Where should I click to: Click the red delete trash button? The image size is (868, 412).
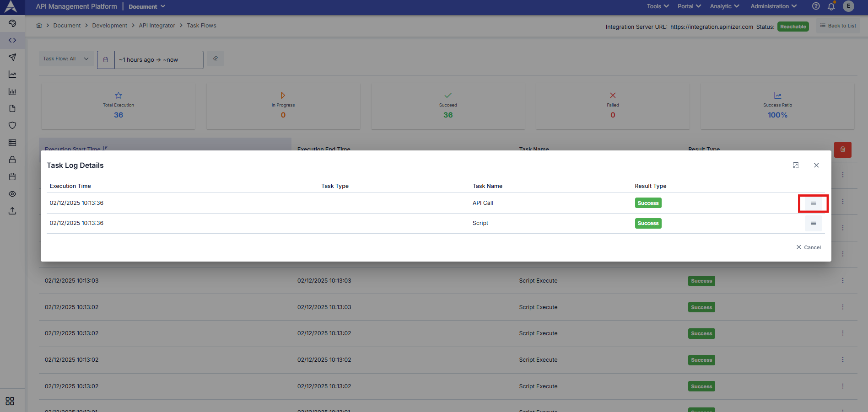842,150
